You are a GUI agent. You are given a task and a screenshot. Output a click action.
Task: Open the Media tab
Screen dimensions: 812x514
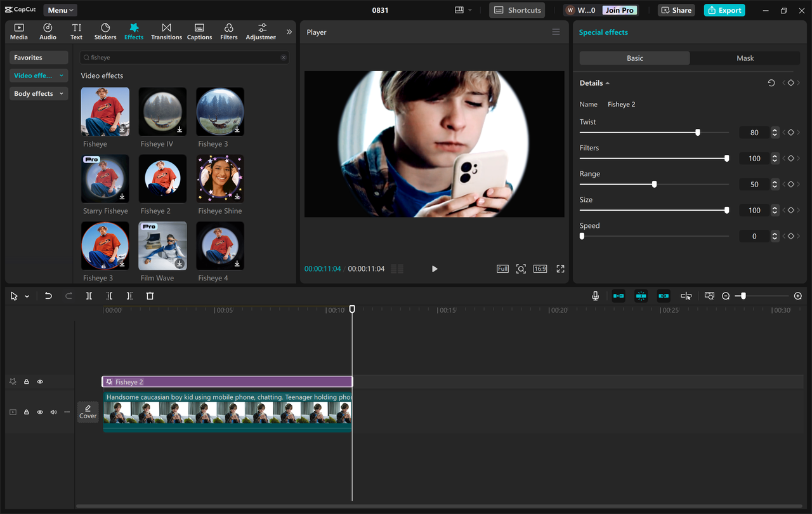[19, 32]
